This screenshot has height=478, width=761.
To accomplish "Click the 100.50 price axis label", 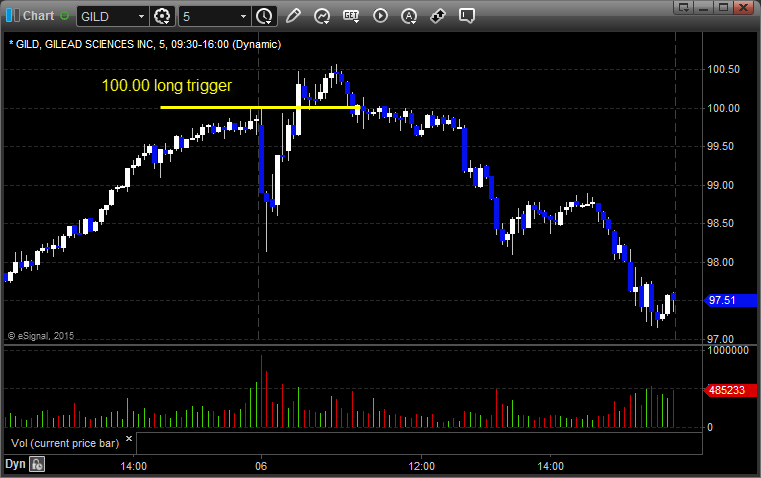I will (723, 69).
